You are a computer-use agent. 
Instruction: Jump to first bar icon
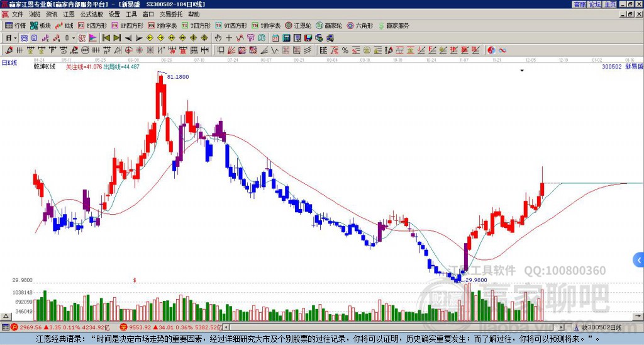tap(106, 38)
